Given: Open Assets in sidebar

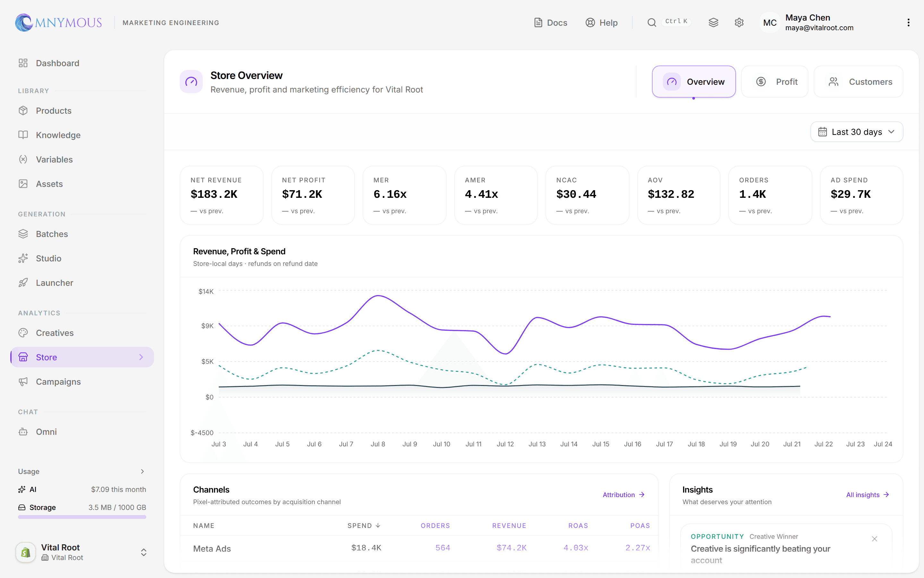Looking at the screenshot, I should [82, 184].
